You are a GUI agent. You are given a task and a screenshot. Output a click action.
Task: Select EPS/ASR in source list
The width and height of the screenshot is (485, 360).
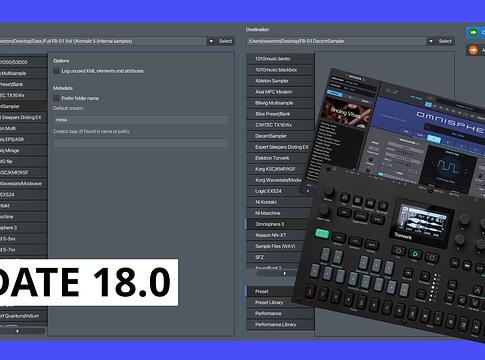pyautogui.click(x=24, y=139)
